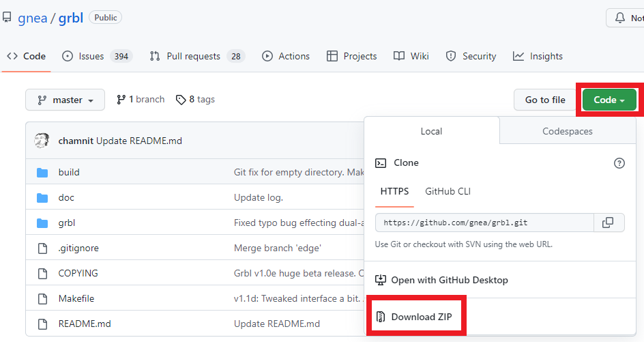Screen dimensions: 644x342
Task: Select the Code tab
Action: point(27,56)
